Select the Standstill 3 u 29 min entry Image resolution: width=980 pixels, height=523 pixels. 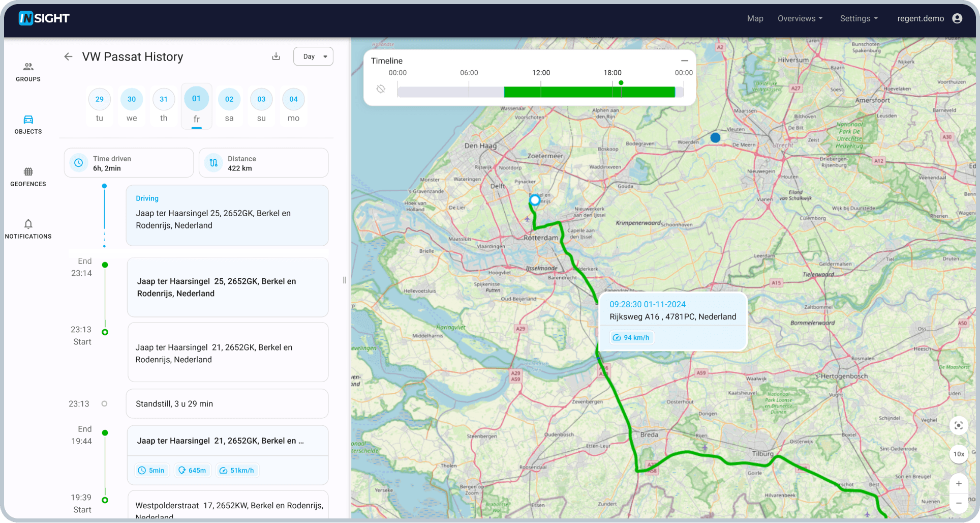[x=227, y=404]
